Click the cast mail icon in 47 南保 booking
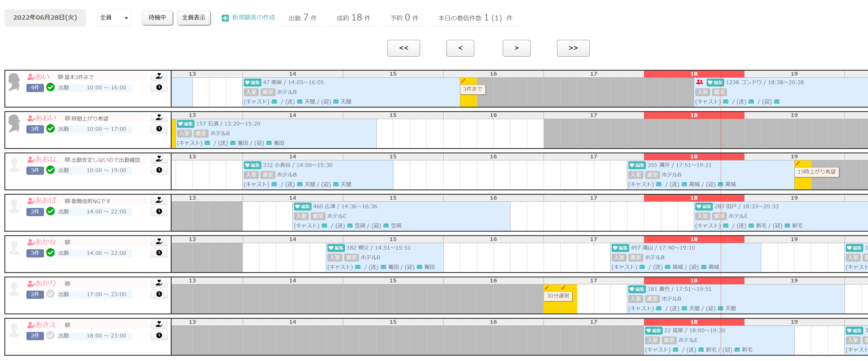Image resolution: width=868 pixels, height=361 pixels. point(274,102)
